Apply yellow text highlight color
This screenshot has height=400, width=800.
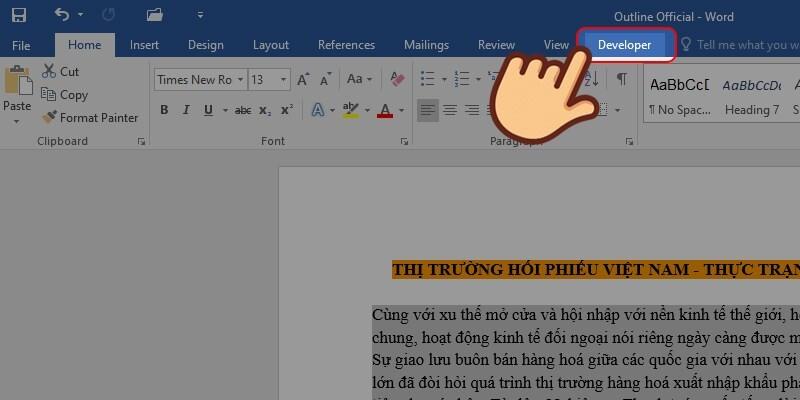point(351,110)
